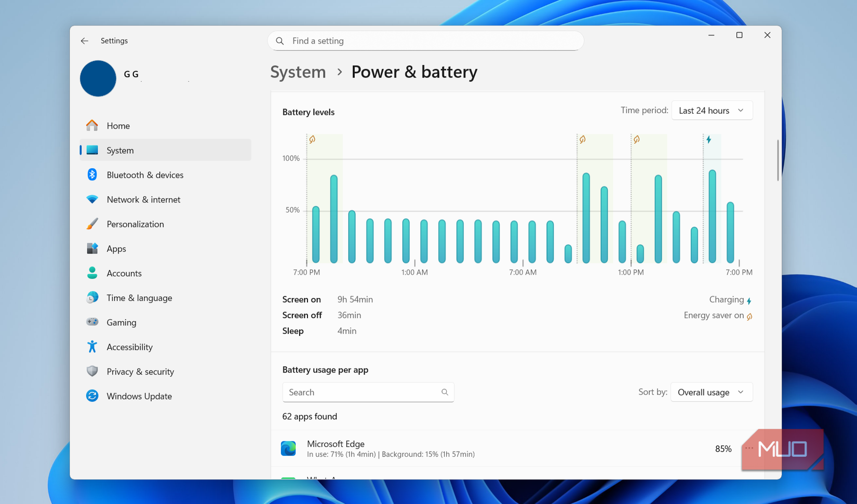857x504 pixels.
Task: Click the charging bolt icon above chart
Action: pos(708,140)
